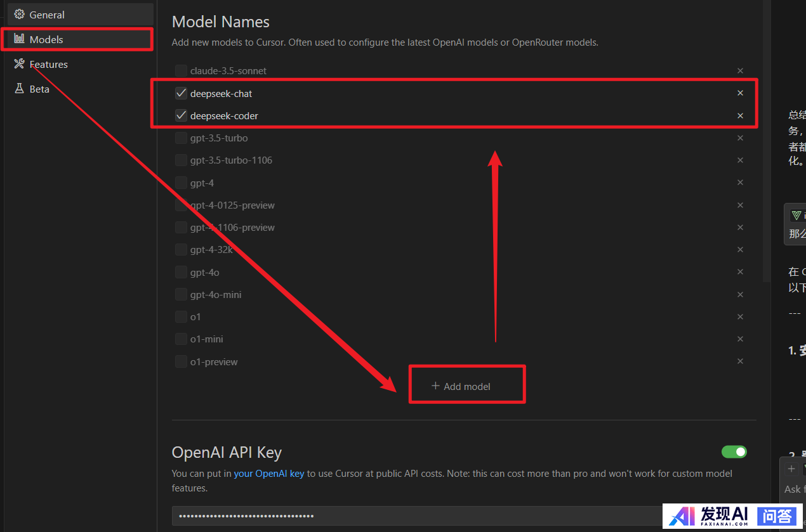Enable the gpt-4-32k checkbox
Screen dimensions: 806x532
[181, 249]
